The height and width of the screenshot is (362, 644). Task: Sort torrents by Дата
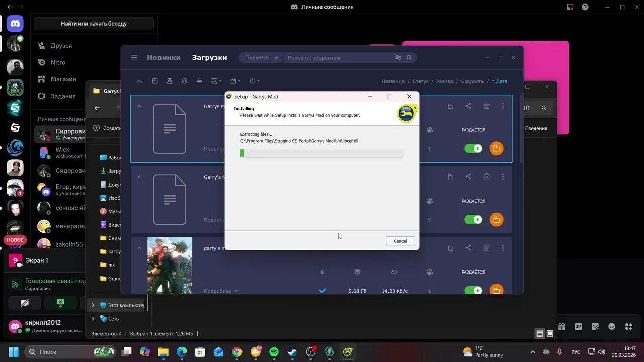click(x=499, y=81)
